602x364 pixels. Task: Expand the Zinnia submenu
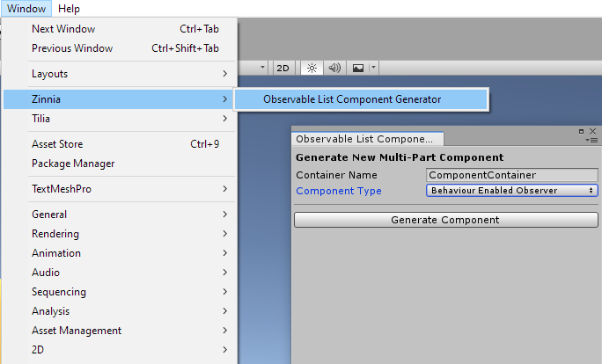120,99
